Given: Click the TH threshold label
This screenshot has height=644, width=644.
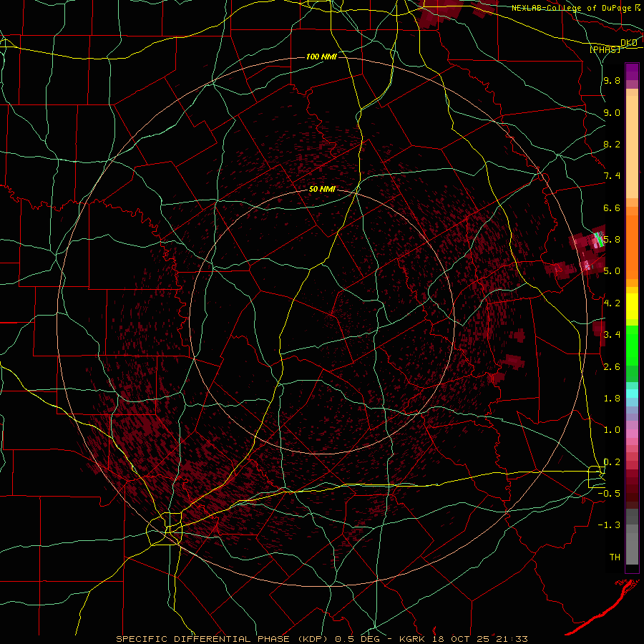Looking at the screenshot, I should click(615, 557).
